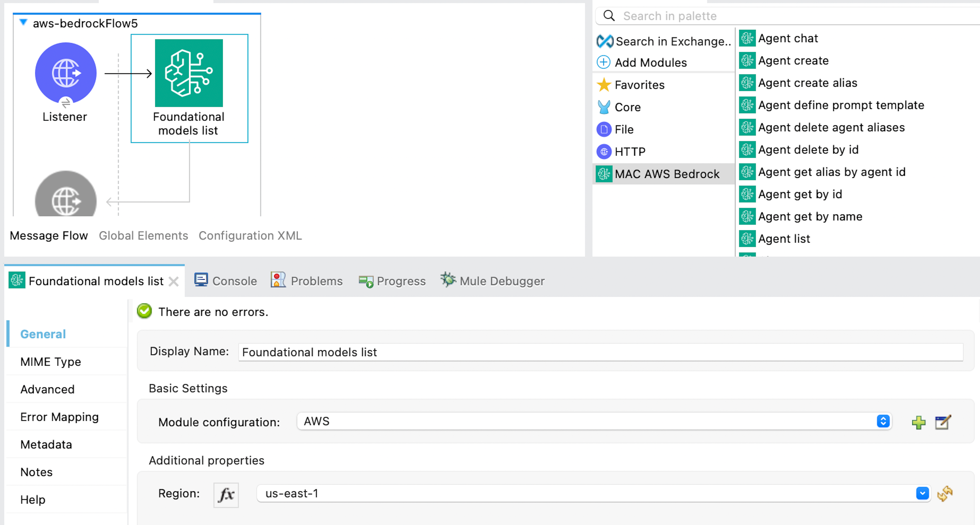Open the Favorites palette category
The height and width of the screenshot is (525, 980).
pos(664,85)
